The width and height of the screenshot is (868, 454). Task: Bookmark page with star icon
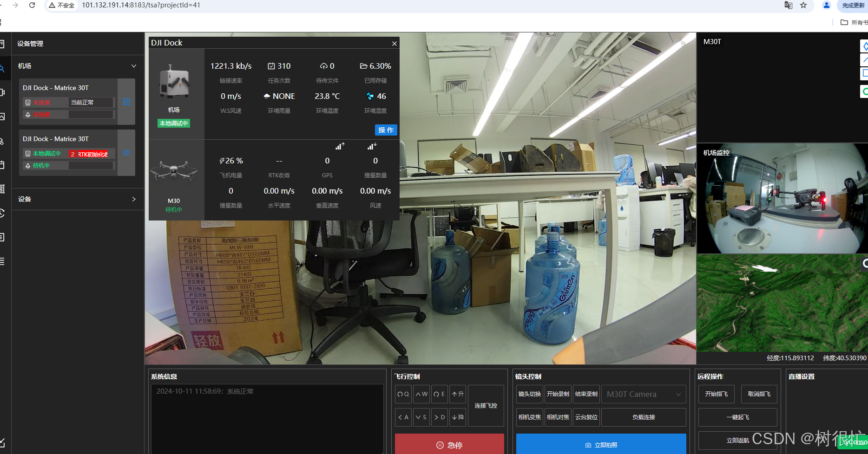[803, 5]
